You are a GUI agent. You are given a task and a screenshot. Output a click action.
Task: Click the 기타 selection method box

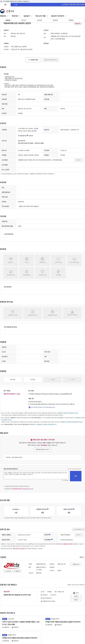coord(72,380)
